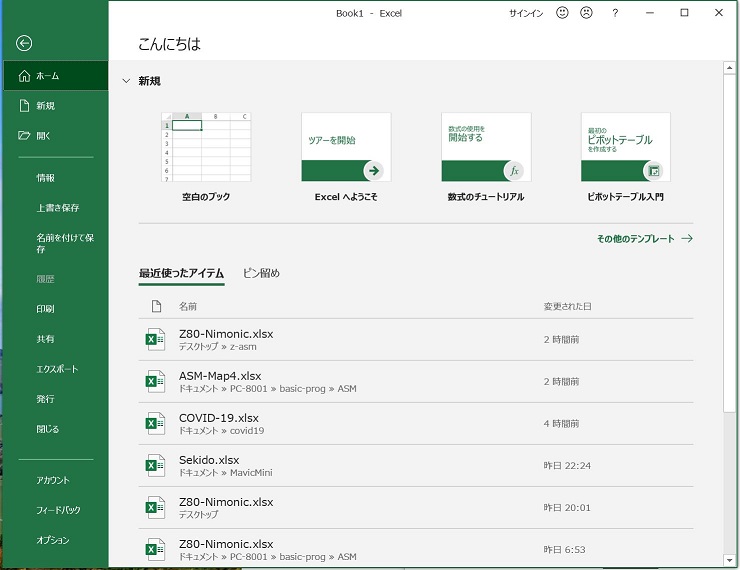Open COVID-19.xlsx from recent list
Image resolution: width=740 pixels, height=570 pixels.
[416, 423]
